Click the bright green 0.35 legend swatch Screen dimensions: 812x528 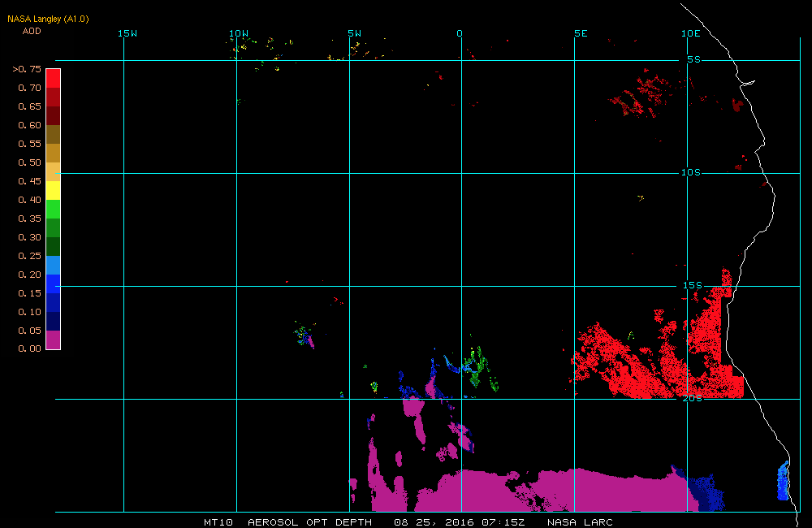tap(54, 209)
